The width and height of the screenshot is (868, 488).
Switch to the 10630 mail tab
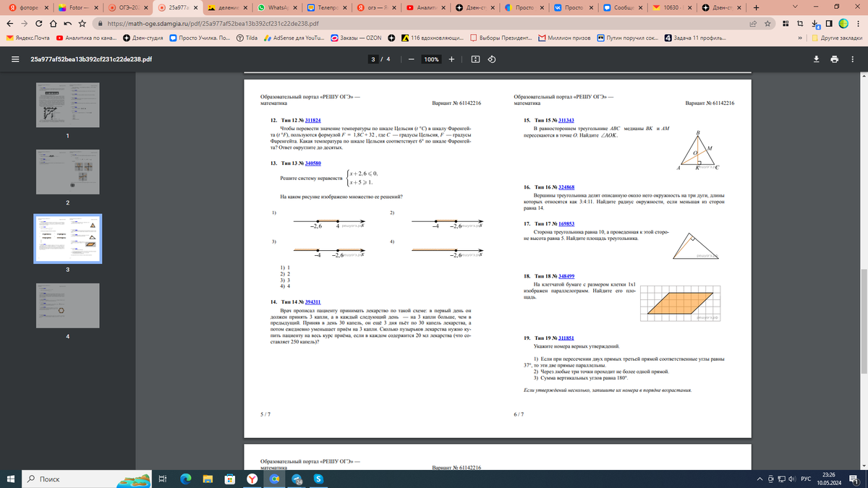click(672, 7)
